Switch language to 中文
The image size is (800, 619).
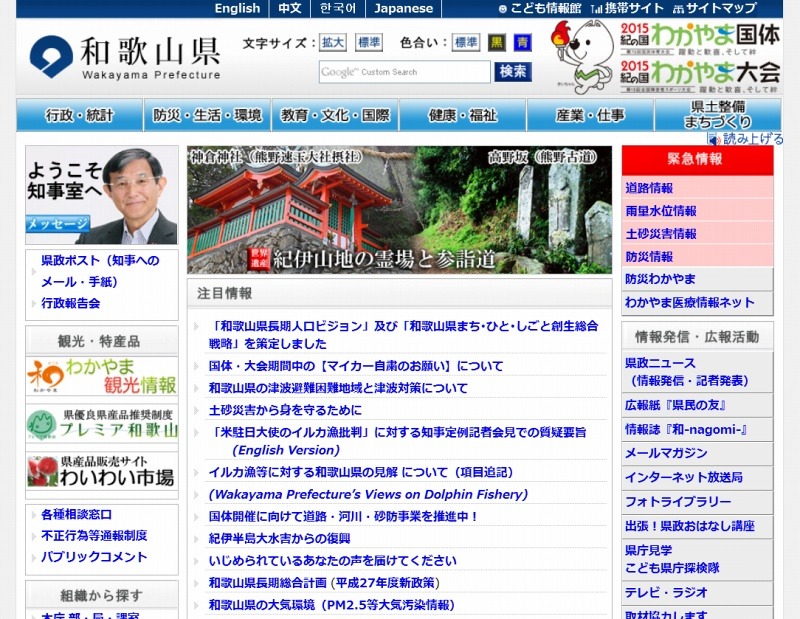pos(290,9)
